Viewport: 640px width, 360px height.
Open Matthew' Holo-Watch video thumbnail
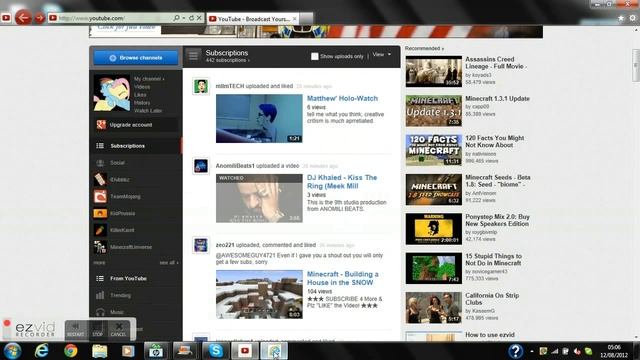tap(259, 118)
